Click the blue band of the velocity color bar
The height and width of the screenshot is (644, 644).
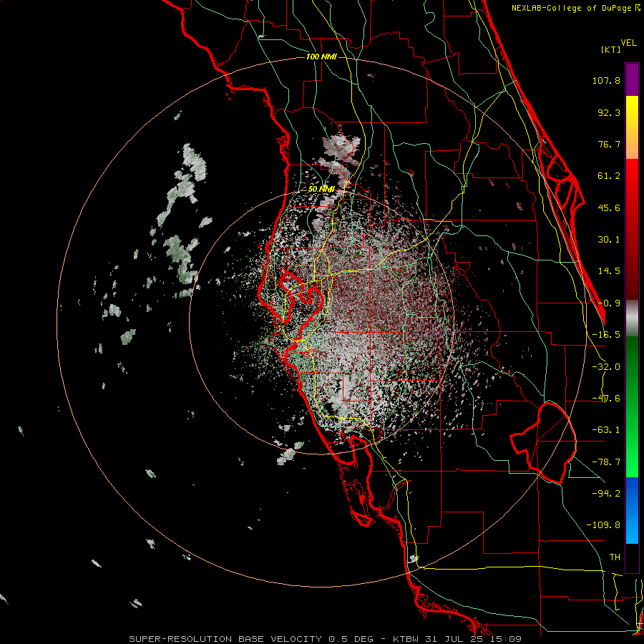click(x=632, y=510)
